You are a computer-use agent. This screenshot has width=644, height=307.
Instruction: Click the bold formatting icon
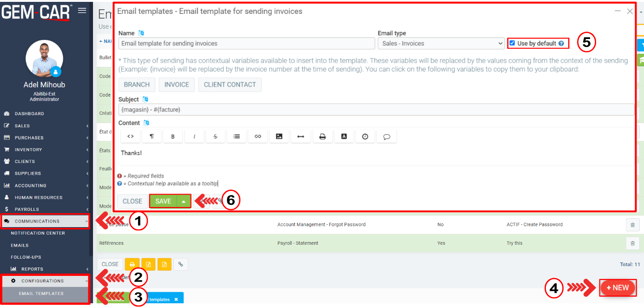click(173, 137)
